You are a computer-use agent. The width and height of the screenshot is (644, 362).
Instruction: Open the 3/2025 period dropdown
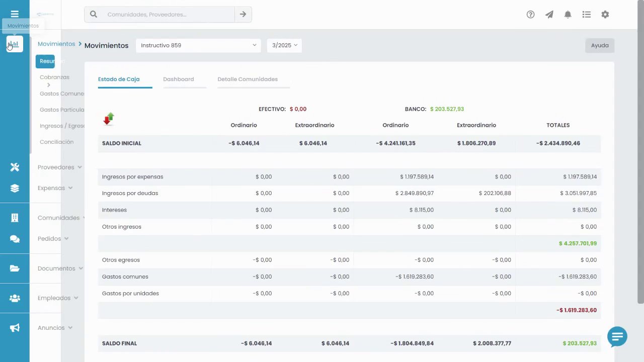[x=284, y=45]
